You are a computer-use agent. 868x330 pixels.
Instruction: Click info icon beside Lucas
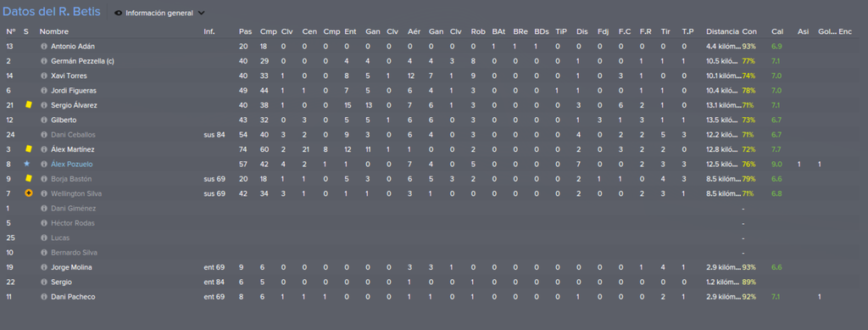44,238
